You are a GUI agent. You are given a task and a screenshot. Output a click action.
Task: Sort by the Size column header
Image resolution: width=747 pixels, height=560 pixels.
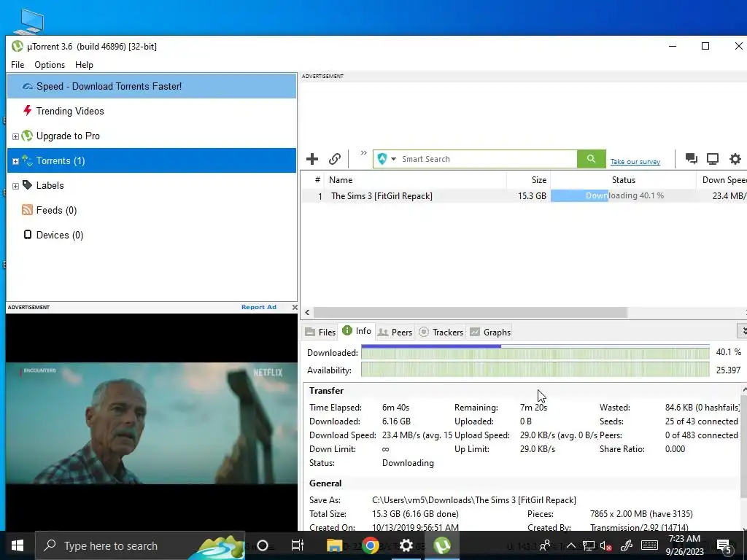pos(528,180)
